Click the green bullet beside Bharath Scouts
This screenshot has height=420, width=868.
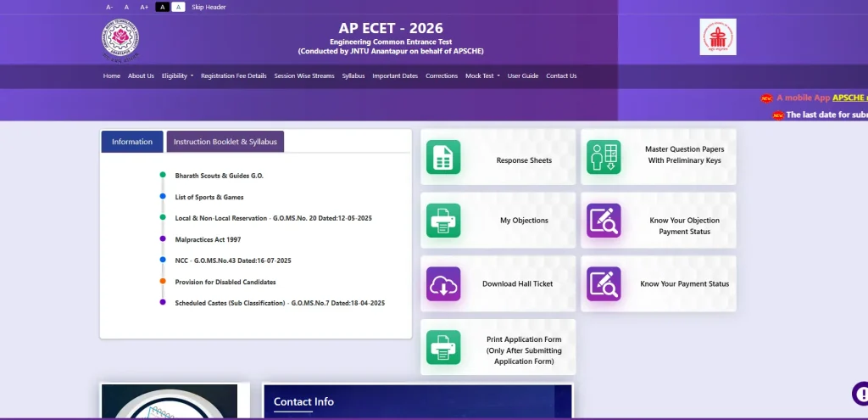163,175
